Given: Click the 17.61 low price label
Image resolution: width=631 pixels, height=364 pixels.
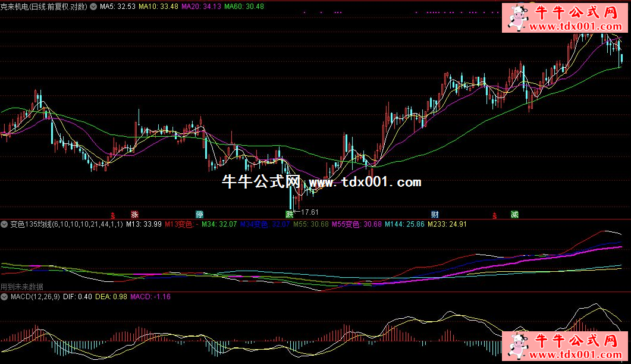Looking at the screenshot, I should [310, 212].
